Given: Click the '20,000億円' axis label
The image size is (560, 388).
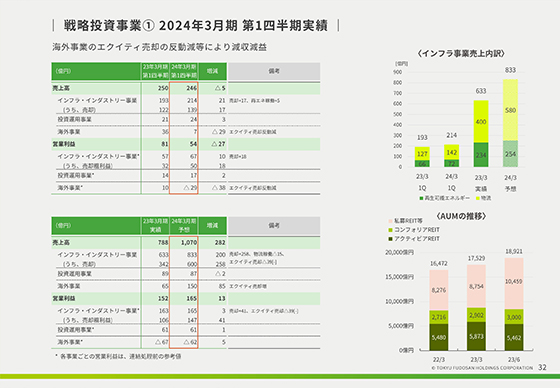Looking at the screenshot, I should pos(399,253).
